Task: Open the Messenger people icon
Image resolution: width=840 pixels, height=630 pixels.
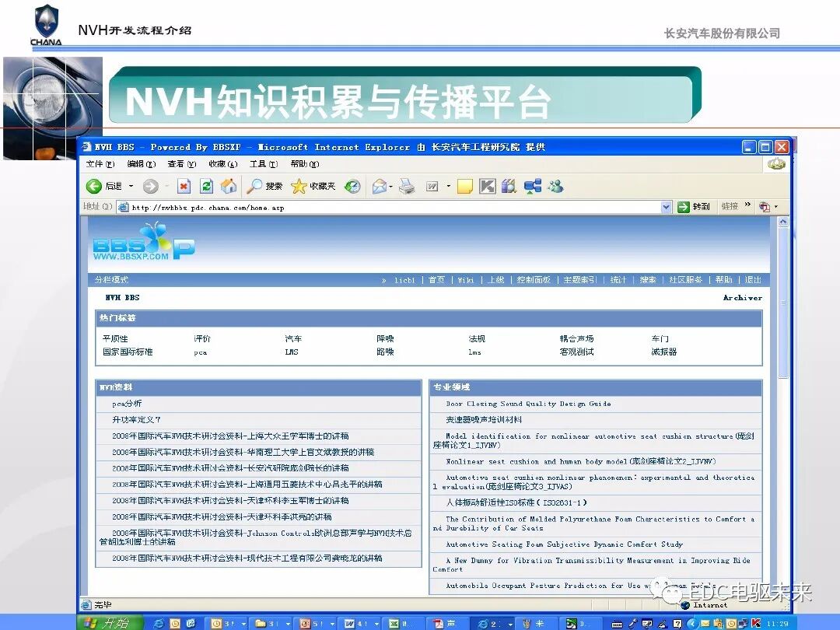Action: [555, 187]
